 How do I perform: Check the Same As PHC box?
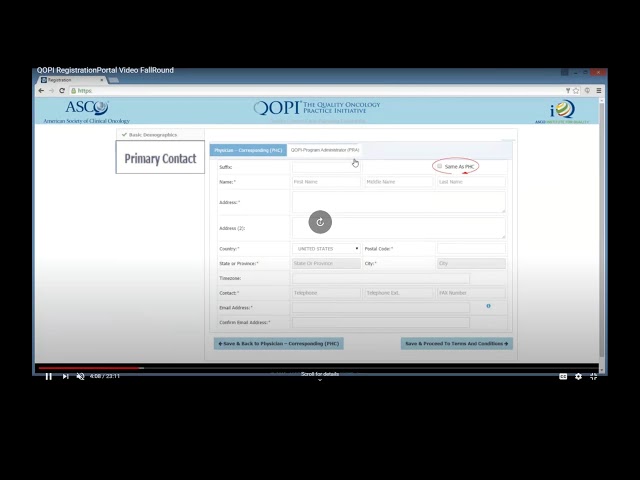pos(440,166)
